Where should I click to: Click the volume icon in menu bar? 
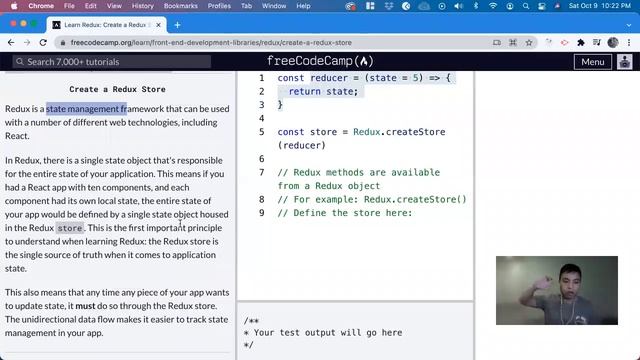click(x=459, y=6)
